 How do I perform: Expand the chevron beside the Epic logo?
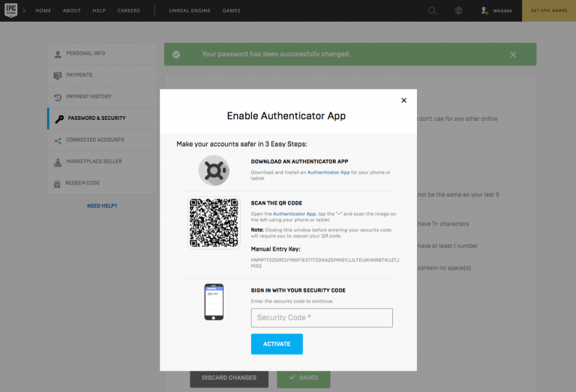24,10
